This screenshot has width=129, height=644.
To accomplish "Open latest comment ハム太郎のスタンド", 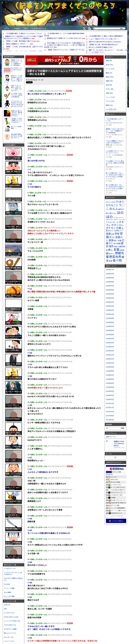I will click(x=115, y=152).
